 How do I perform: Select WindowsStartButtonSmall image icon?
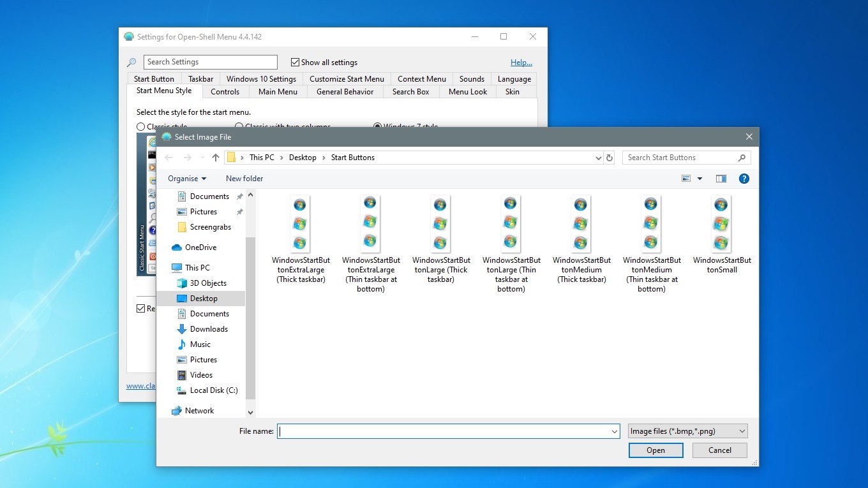[x=721, y=224]
